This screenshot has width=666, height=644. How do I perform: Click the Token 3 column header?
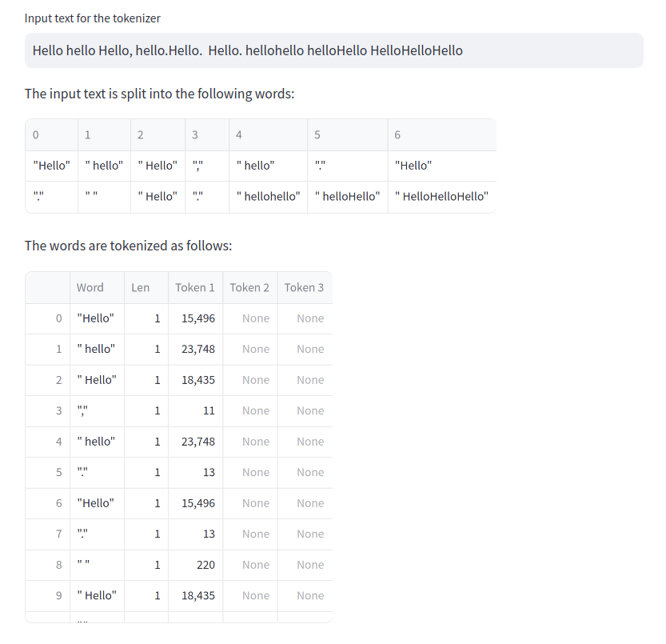point(304,287)
